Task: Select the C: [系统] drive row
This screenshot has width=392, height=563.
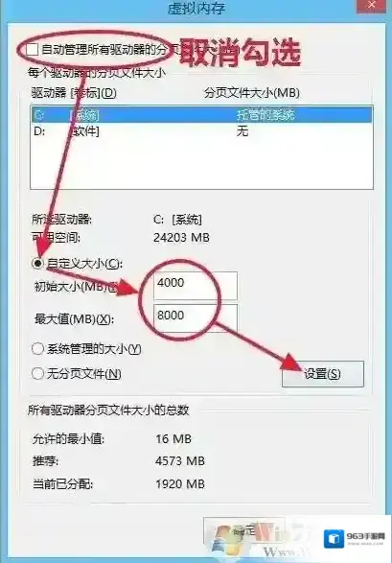Action: click(201, 115)
